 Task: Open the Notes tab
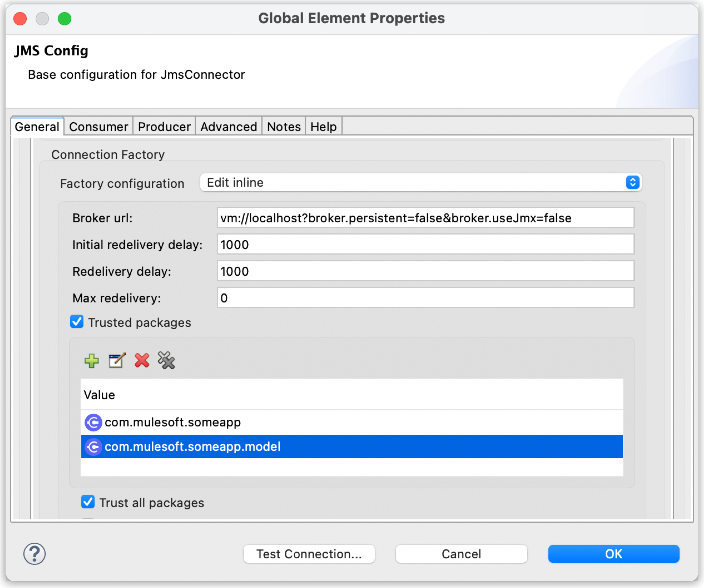pyautogui.click(x=284, y=127)
